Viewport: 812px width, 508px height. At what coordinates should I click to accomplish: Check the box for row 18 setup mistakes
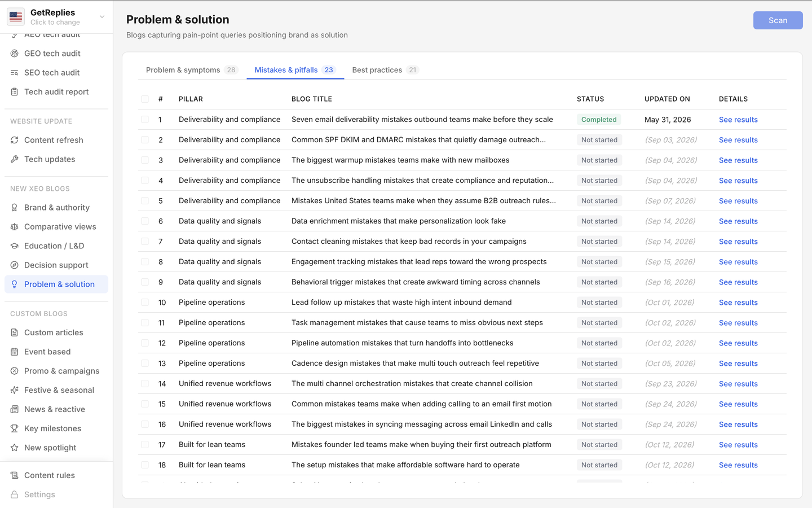pos(145,465)
